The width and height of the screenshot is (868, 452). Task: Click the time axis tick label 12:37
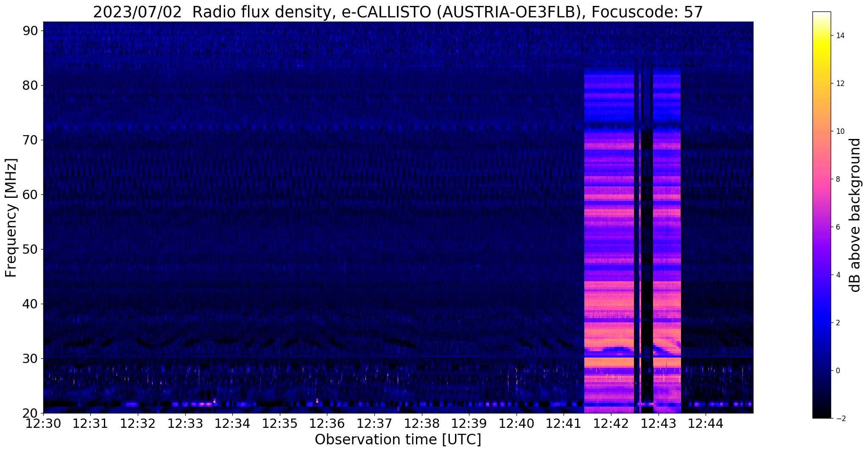tap(374, 424)
